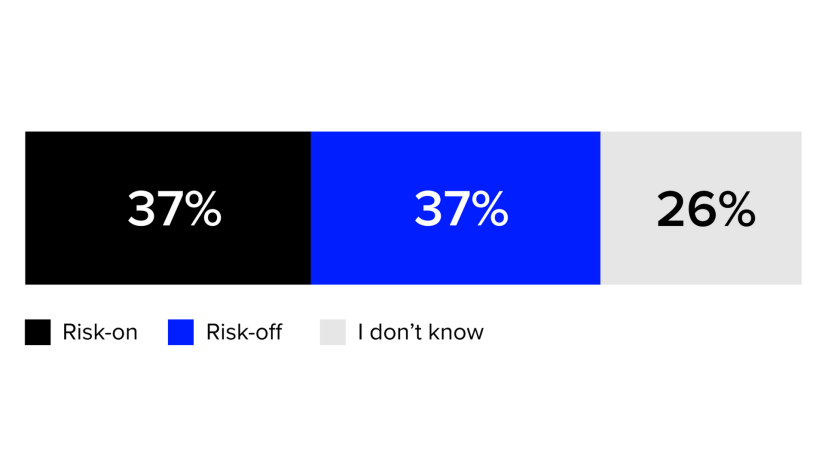
Task: Click the percent sign in the black segment
Action: (203, 209)
